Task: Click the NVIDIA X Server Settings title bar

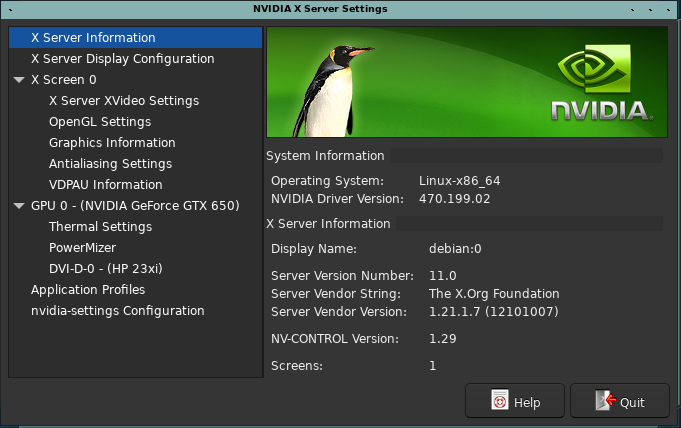Action: (320, 9)
